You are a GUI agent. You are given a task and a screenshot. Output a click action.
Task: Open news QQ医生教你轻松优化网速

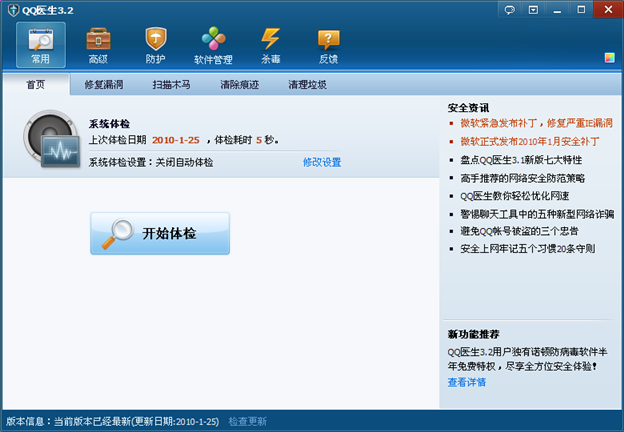515,196
